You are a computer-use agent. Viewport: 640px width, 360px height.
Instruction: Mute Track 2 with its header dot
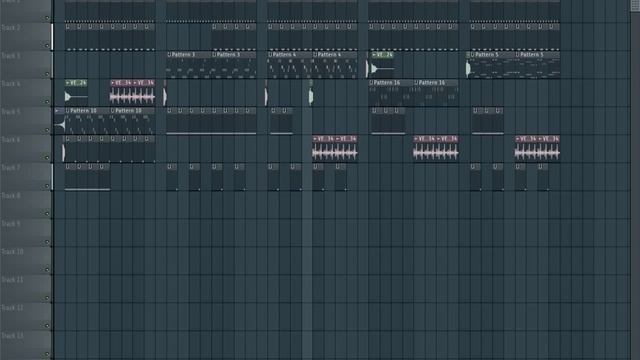[x=47, y=46]
